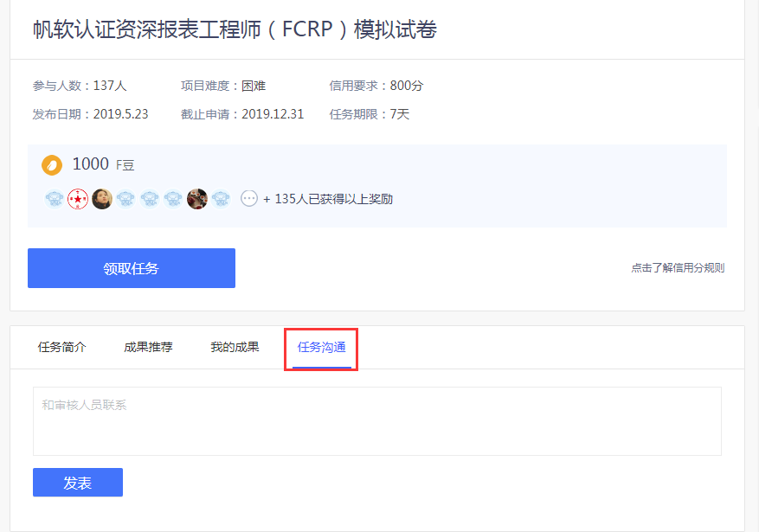Click the orange F豆 coin icon
This screenshot has width=759, height=532.
[52, 165]
